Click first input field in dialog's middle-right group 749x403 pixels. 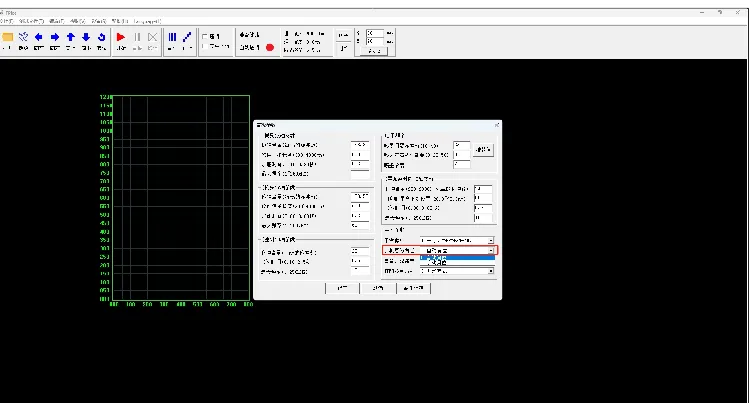pos(483,189)
